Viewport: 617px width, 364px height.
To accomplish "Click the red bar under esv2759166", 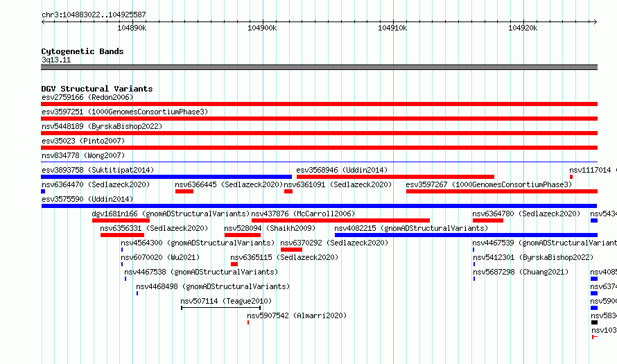I will point(319,104).
